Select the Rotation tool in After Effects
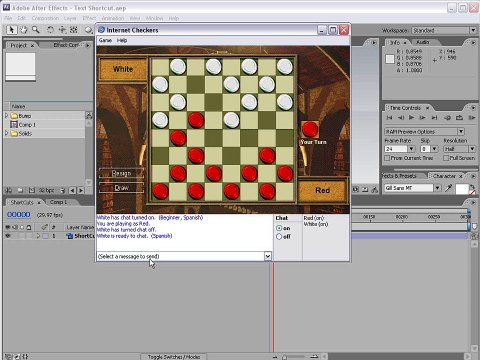 click(x=50, y=30)
